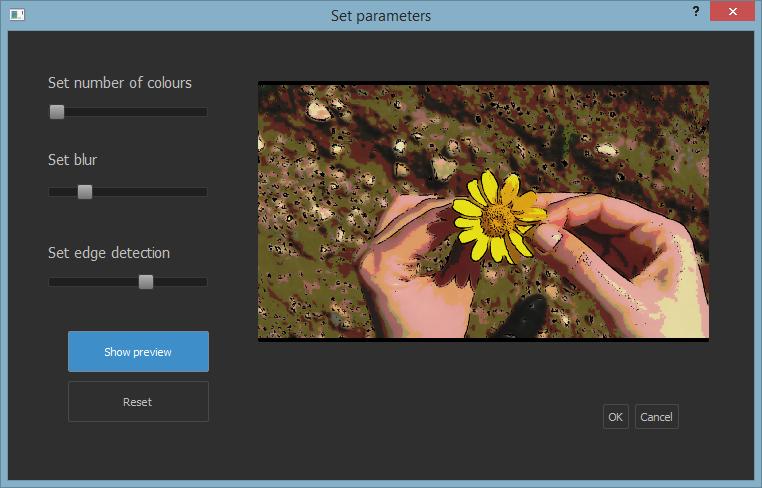Click the "Set parameters" window title
This screenshot has width=762, height=488.
381,16
